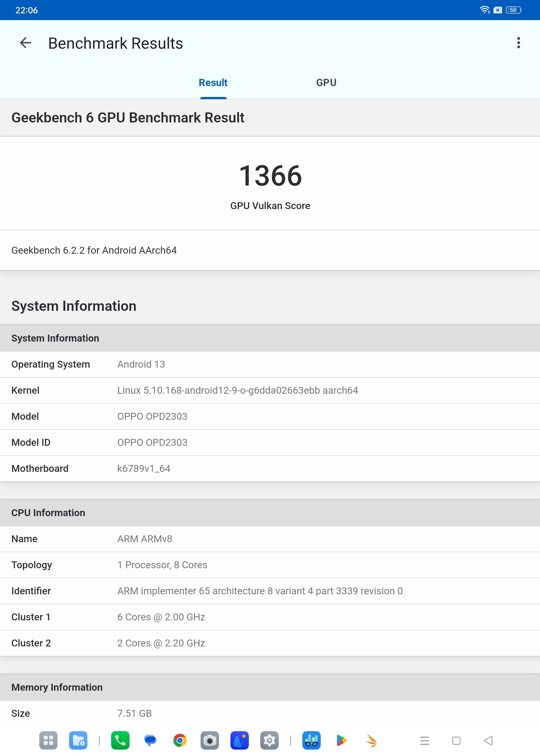Open the Camera app
The height and width of the screenshot is (756, 540).
pyautogui.click(x=210, y=740)
